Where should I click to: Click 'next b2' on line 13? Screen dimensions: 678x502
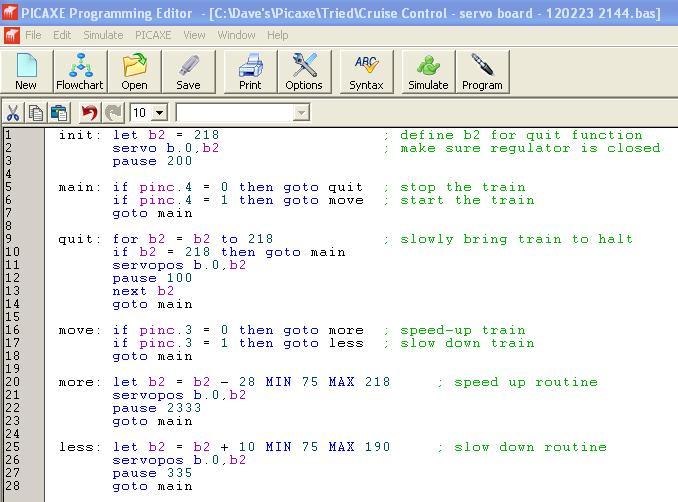click(143, 291)
